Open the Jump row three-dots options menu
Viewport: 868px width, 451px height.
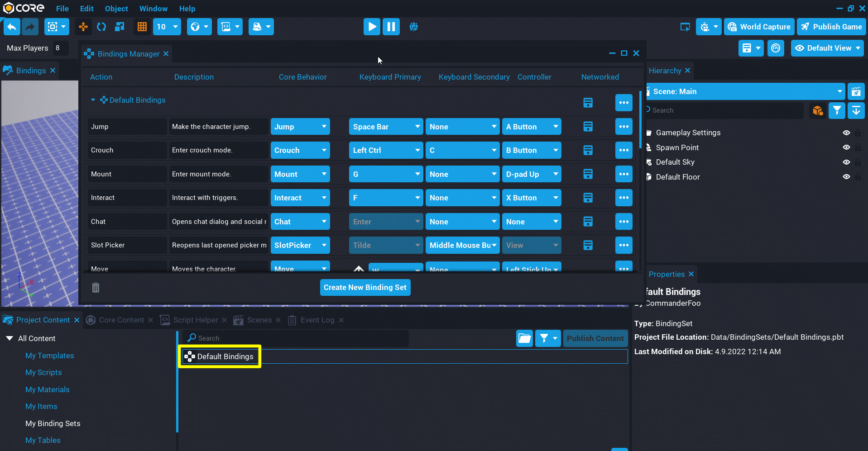[623, 127]
